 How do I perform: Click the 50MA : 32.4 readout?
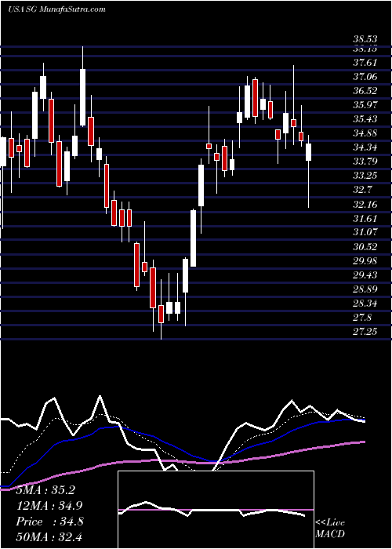tap(49, 536)
